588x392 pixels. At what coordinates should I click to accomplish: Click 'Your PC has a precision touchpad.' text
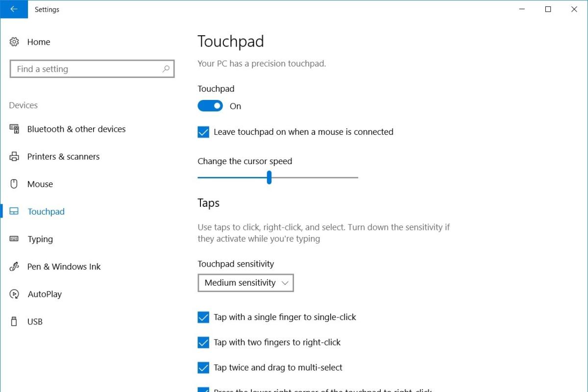pos(262,63)
